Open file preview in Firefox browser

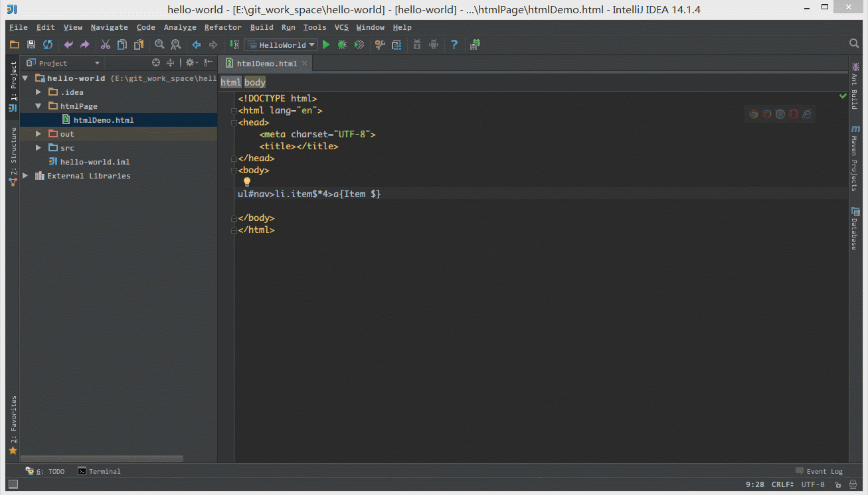point(767,114)
